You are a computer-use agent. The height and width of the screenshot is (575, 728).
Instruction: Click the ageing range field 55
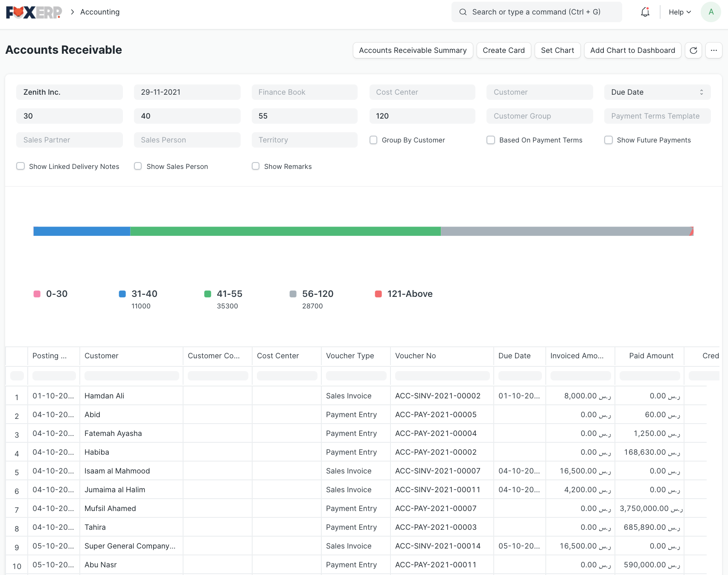click(304, 116)
